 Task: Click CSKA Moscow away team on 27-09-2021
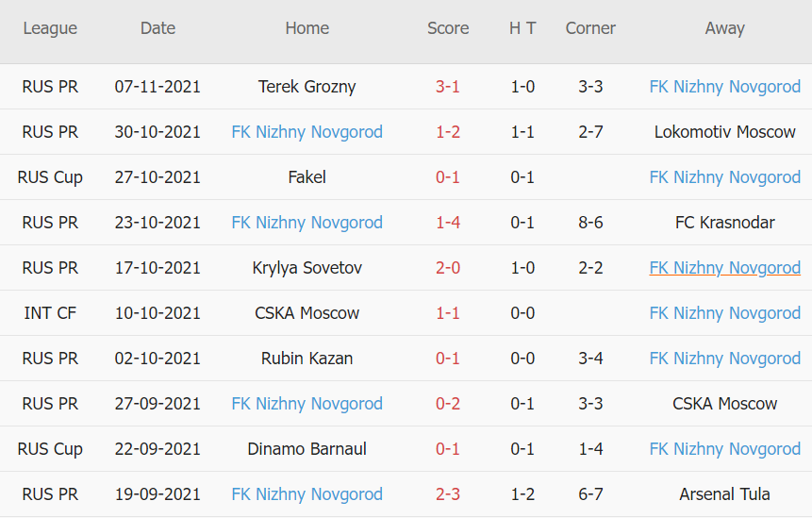tap(724, 404)
